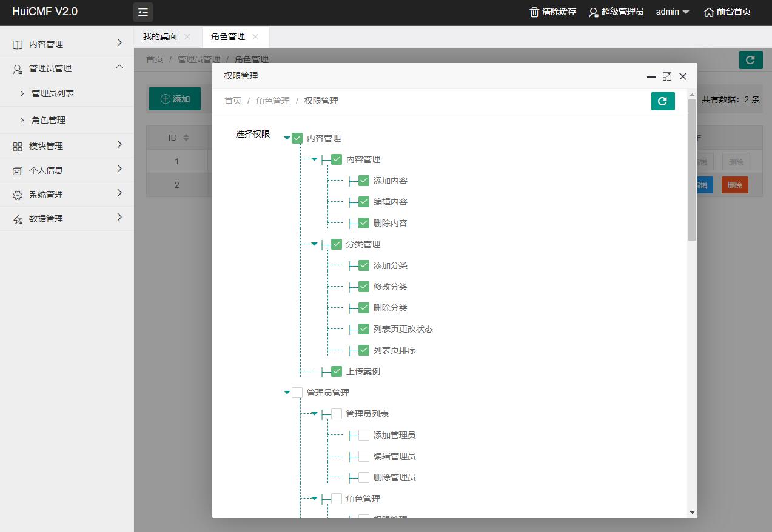Click the 超级管理员 user icon
Image resolution: width=772 pixels, height=532 pixels.
click(594, 12)
